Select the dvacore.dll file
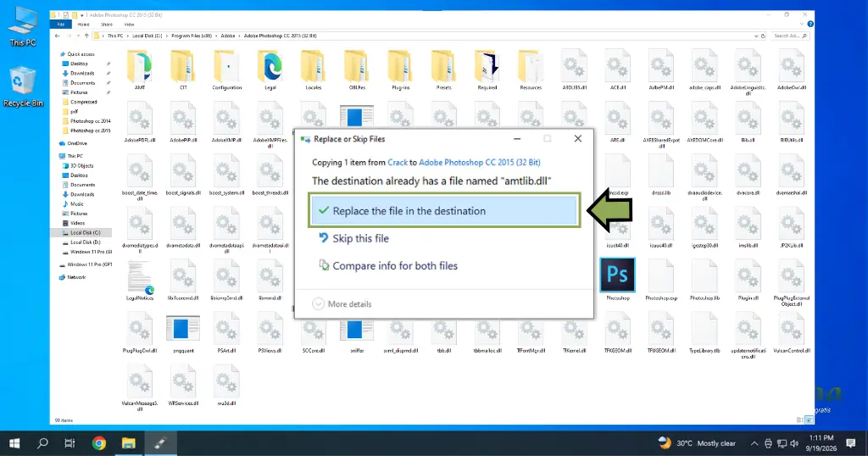 coord(748,175)
